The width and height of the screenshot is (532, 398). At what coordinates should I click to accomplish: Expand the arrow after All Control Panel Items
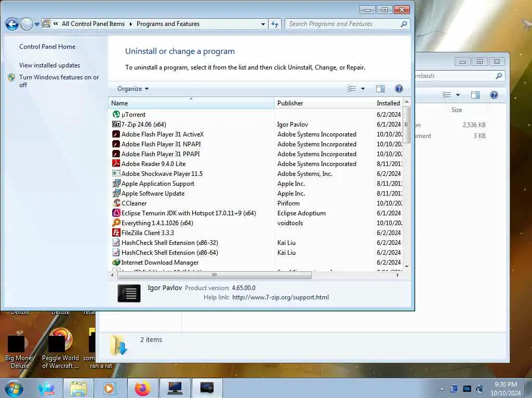point(130,24)
